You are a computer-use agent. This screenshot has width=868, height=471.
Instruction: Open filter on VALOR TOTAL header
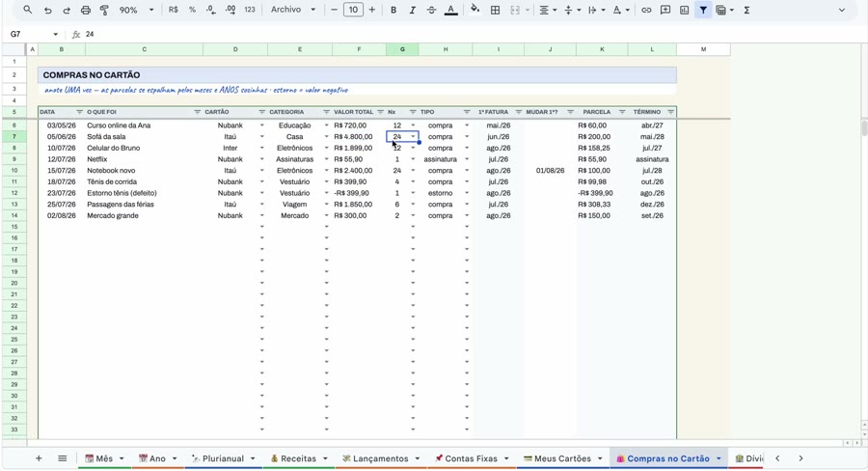point(380,112)
